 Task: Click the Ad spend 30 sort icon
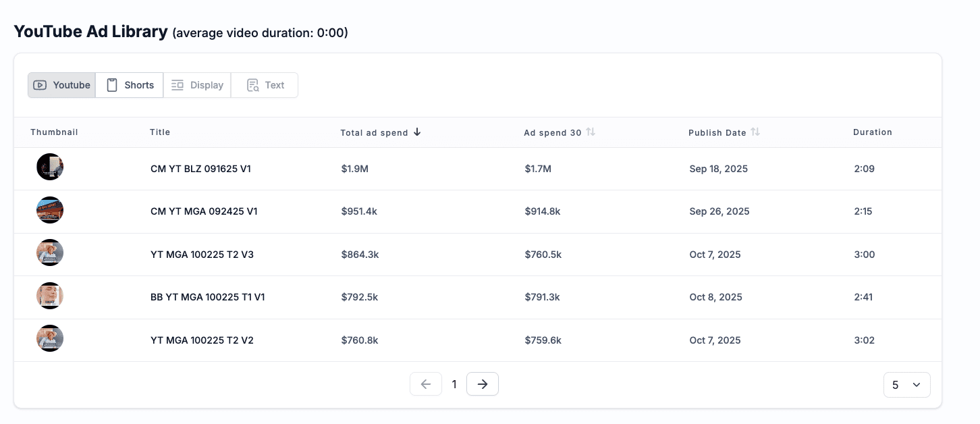[x=591, y=132]
